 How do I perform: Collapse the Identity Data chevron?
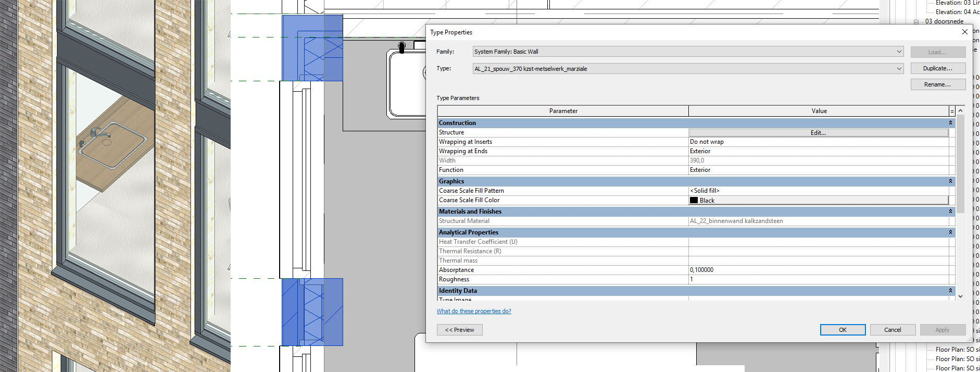click(x=950, y=291)
